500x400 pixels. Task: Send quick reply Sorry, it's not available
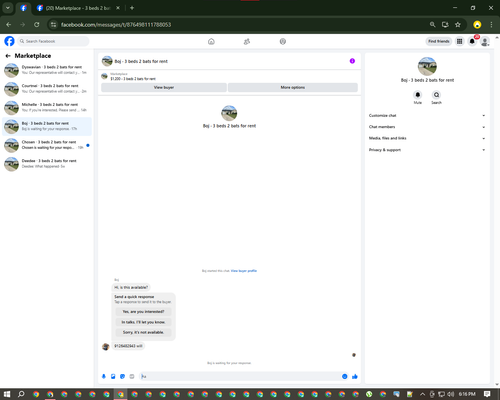point(143,332)
